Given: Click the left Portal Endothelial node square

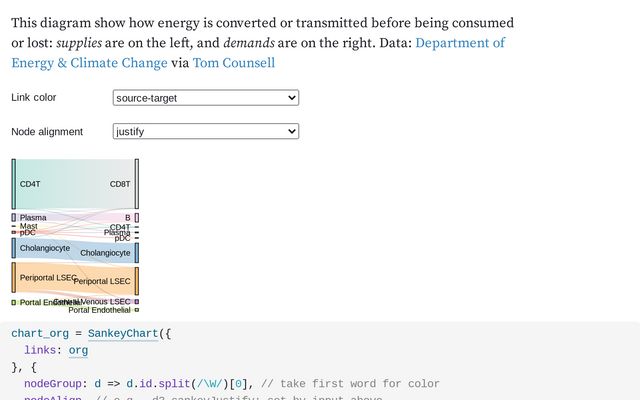Looking at the screenshot, I should click(14, 302).
